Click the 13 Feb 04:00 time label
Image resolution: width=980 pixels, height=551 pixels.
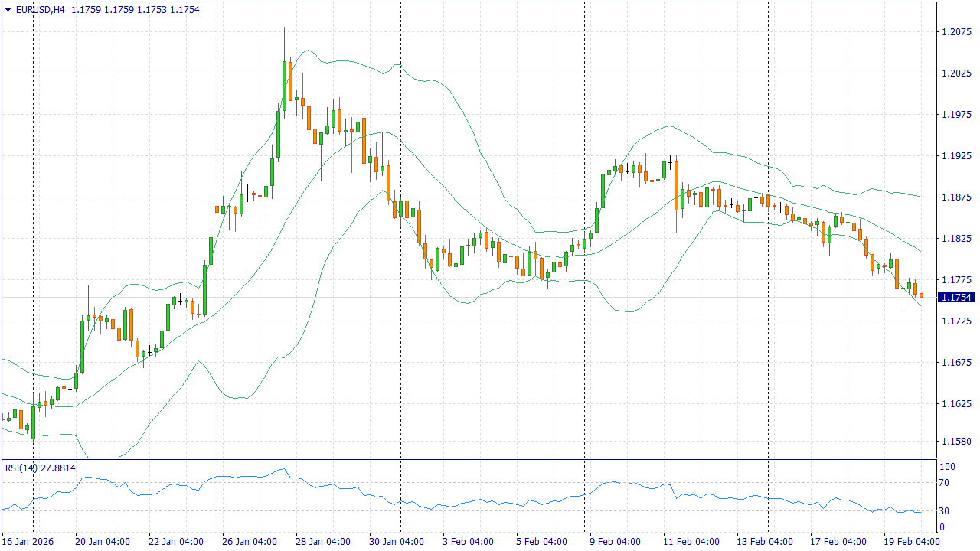[x=763, y=542]
